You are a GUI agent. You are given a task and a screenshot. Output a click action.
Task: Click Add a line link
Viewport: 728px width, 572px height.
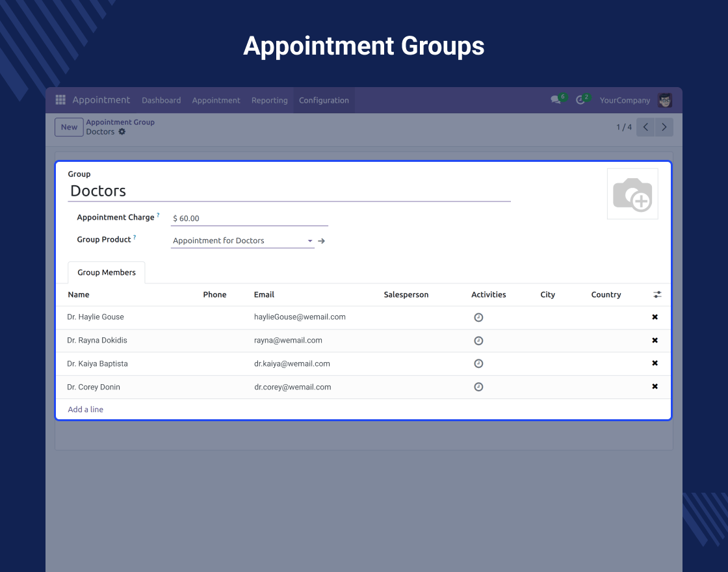86,409
